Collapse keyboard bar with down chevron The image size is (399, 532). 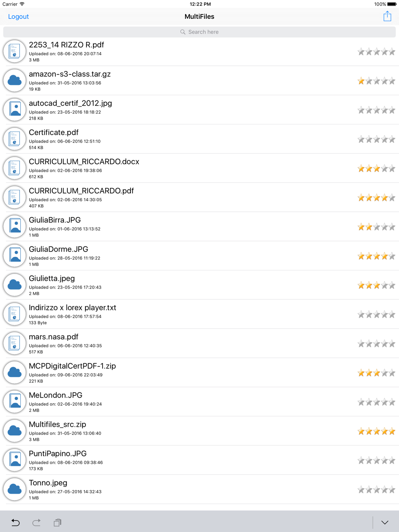point(385,522)
